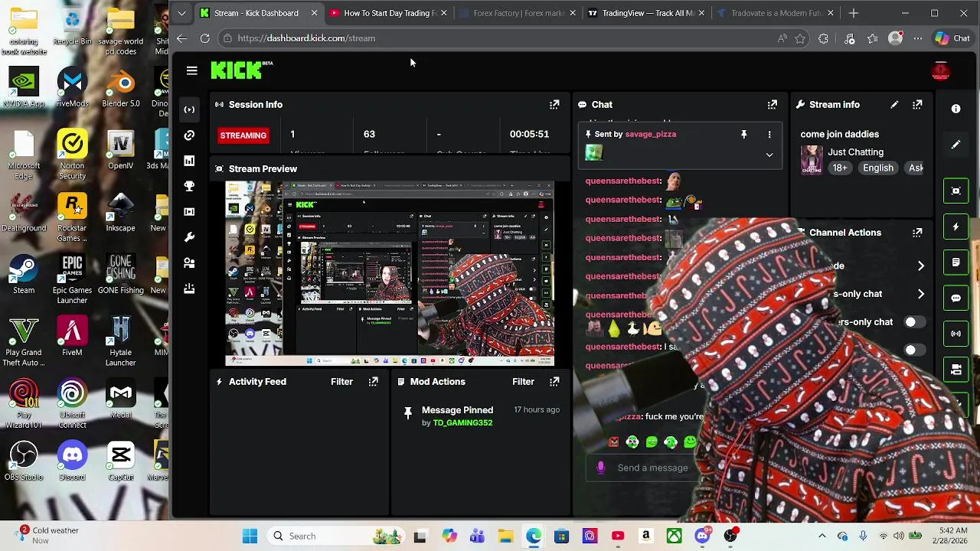Open Discord desktop shortcut

(72, 462)
